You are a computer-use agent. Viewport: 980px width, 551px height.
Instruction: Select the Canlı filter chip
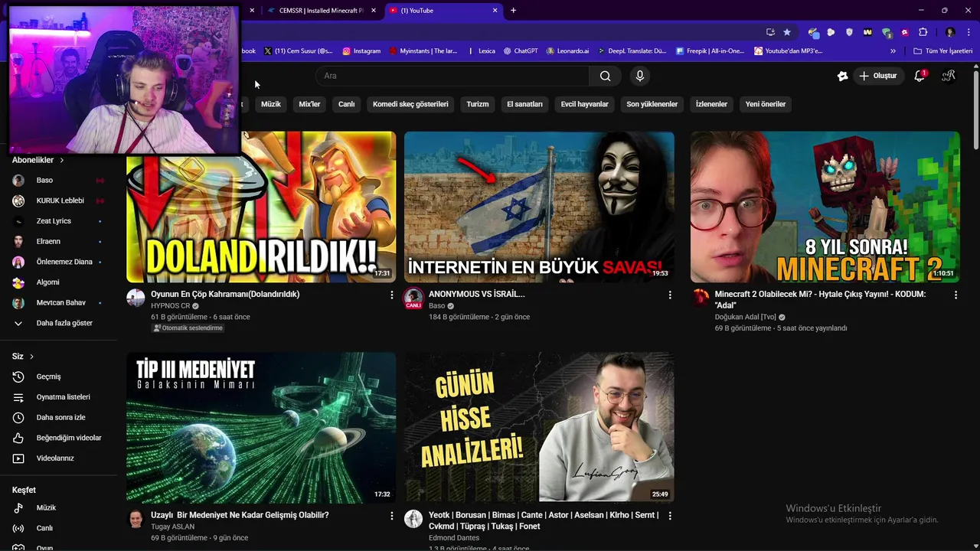(x=347, y=104)
